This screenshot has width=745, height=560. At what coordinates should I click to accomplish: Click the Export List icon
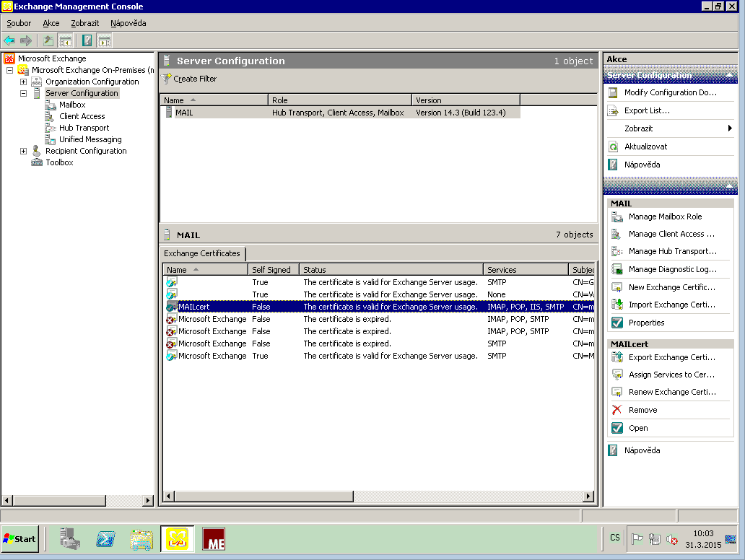pos(613,110)
